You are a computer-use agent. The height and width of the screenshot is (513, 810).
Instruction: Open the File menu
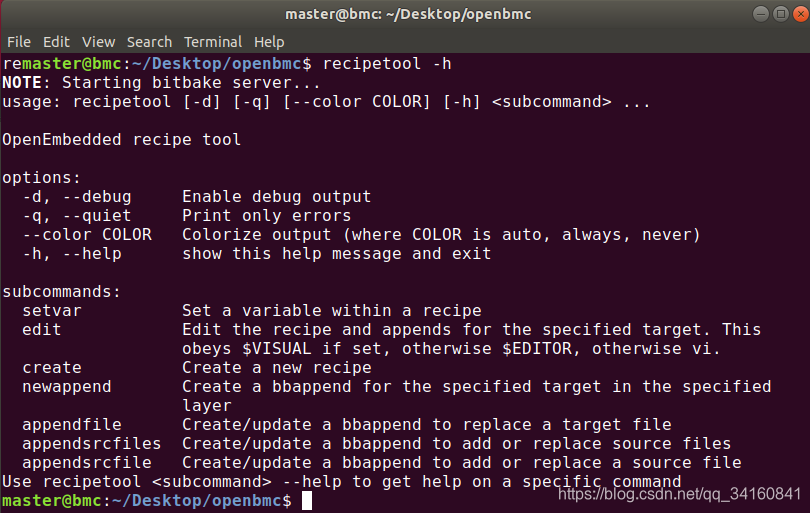click(19, 42)
